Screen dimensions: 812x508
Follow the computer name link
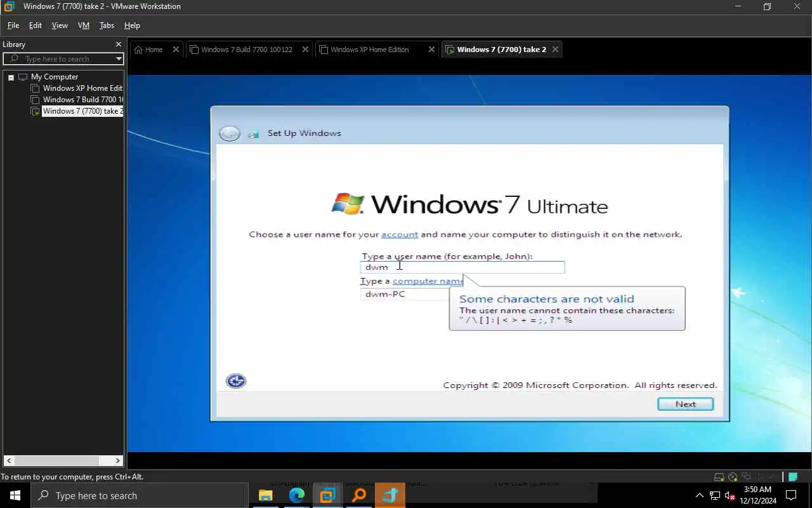(x=428, y=281)
